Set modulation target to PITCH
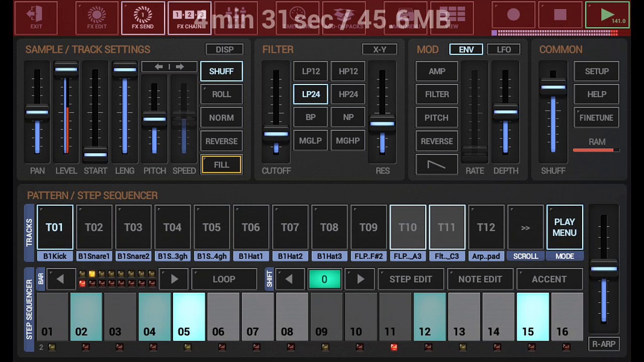644x362 pixels. [436, 118]
